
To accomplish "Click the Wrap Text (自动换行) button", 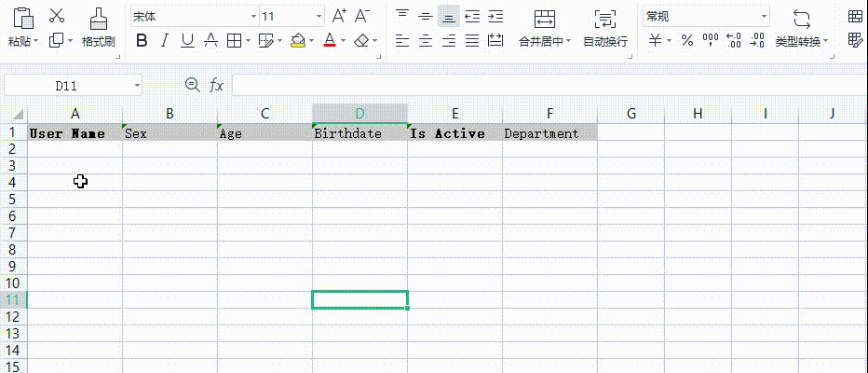I will click(604, 28).
